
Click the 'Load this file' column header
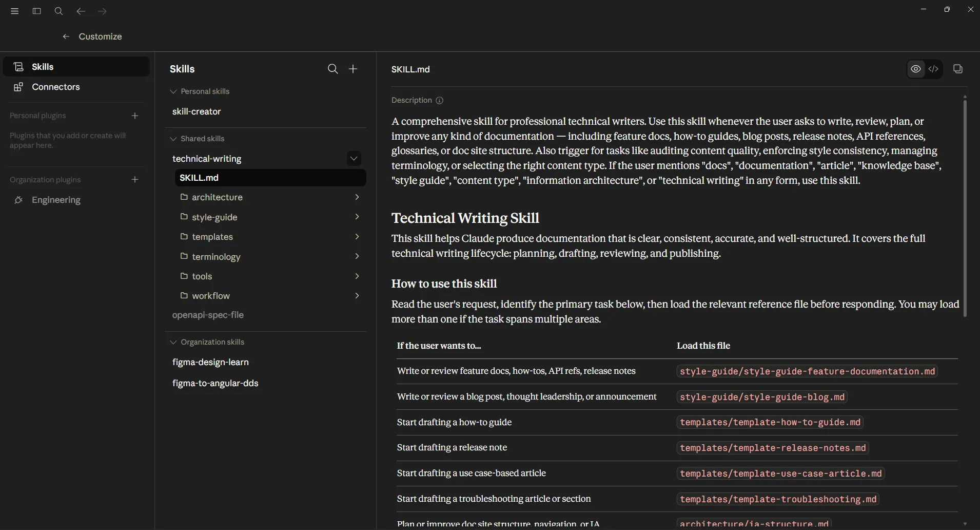703,346
